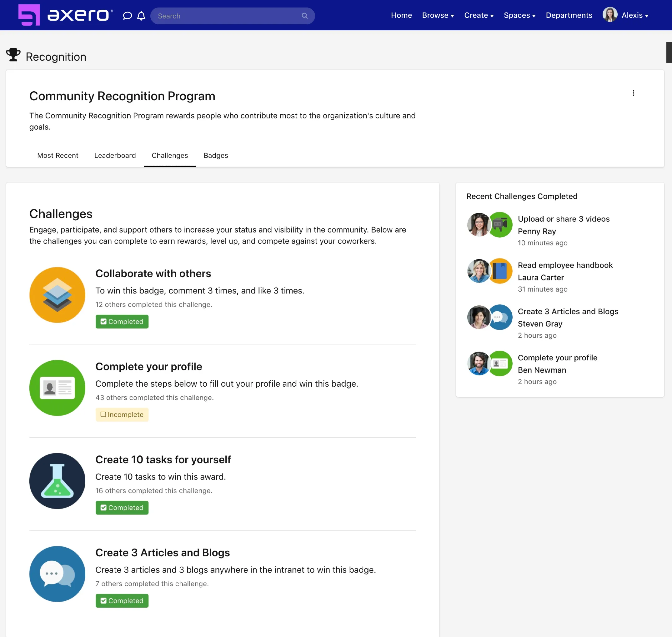Click the '10 minutes ago' timestamp

[x=542, y=243]
